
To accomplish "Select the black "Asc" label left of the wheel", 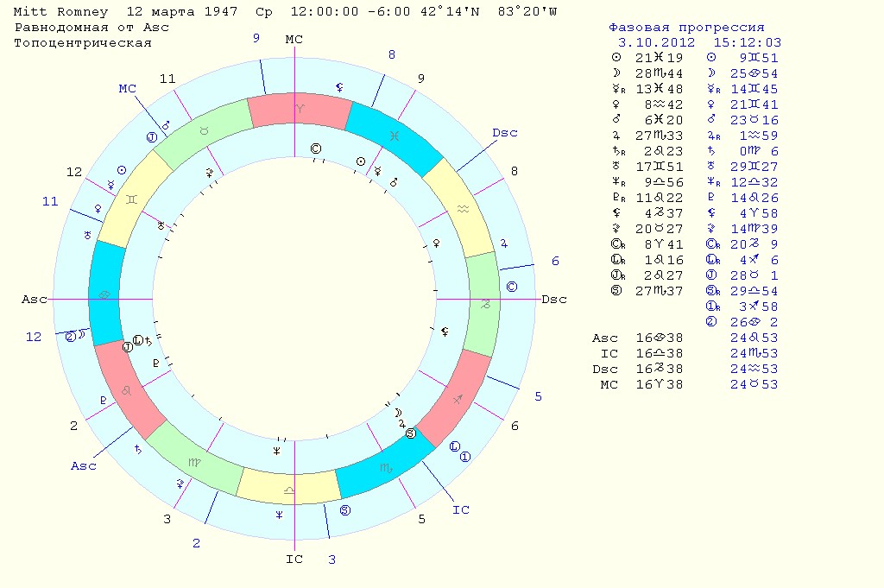I will [x=35, y=300].
